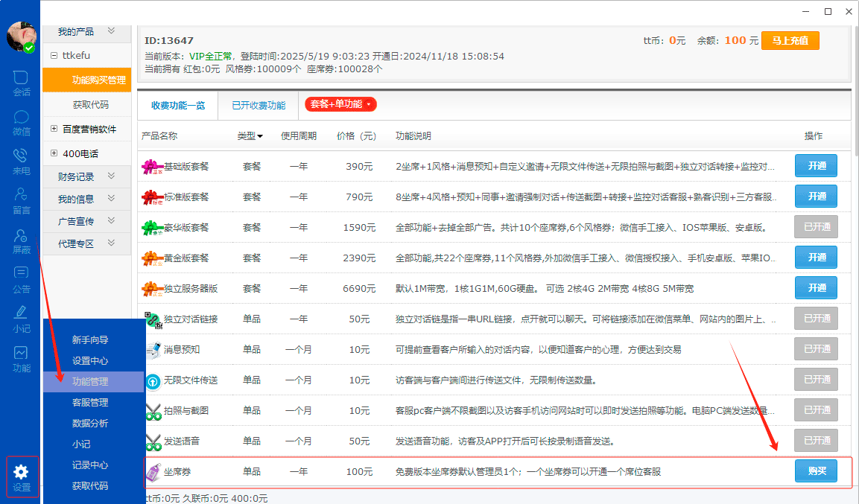Click 购买 for 坐席券
The width and height of the screenshot is (859, 504).
click(x=816, y=471)
